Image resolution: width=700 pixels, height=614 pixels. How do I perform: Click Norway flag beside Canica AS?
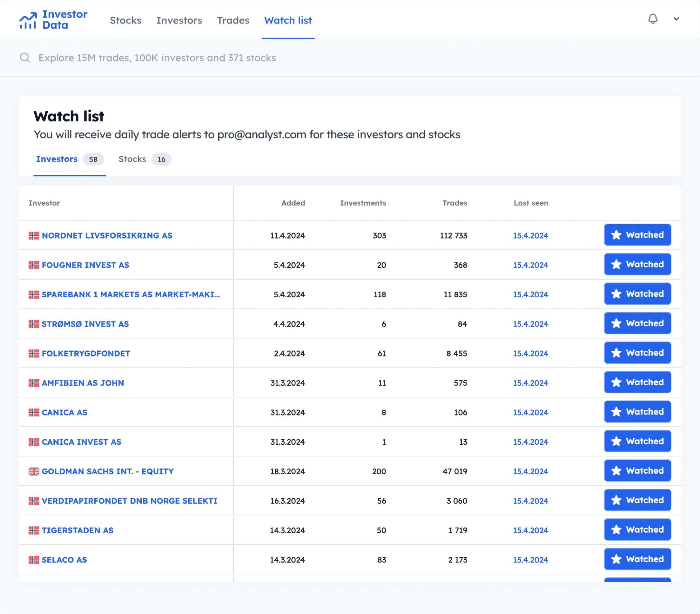coord(33,412)
